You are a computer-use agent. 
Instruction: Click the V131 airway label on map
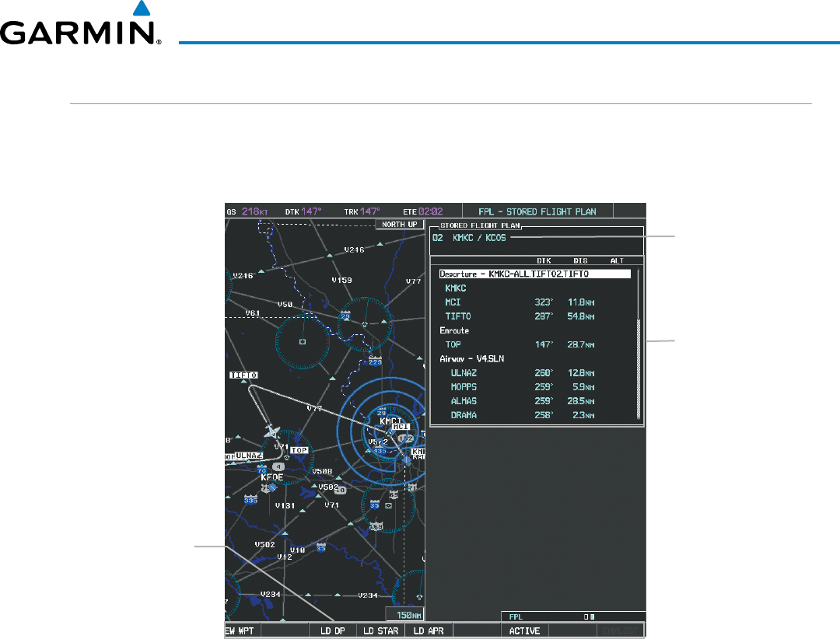(285, 505)
